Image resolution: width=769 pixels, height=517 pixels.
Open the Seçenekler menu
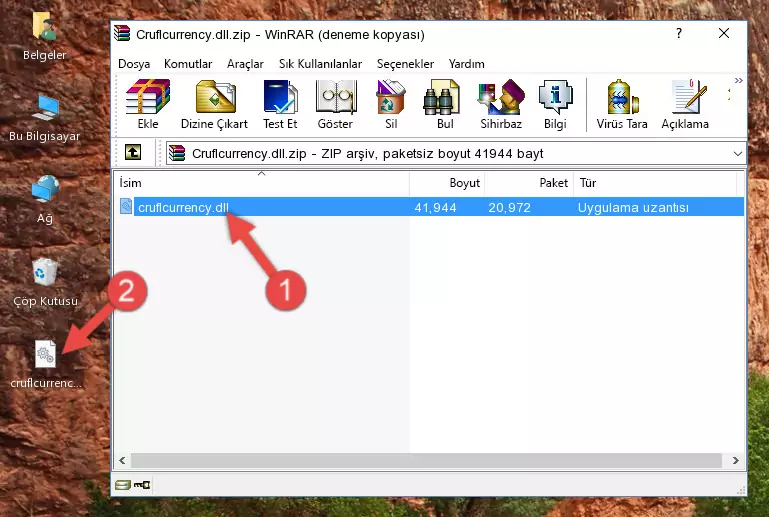405,64
